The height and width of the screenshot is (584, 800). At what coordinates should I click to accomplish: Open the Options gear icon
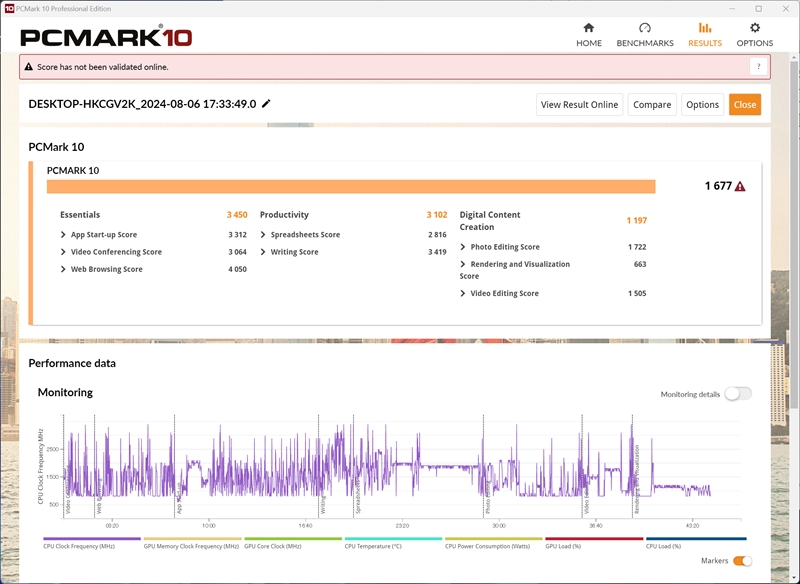[x=755, y=28]
